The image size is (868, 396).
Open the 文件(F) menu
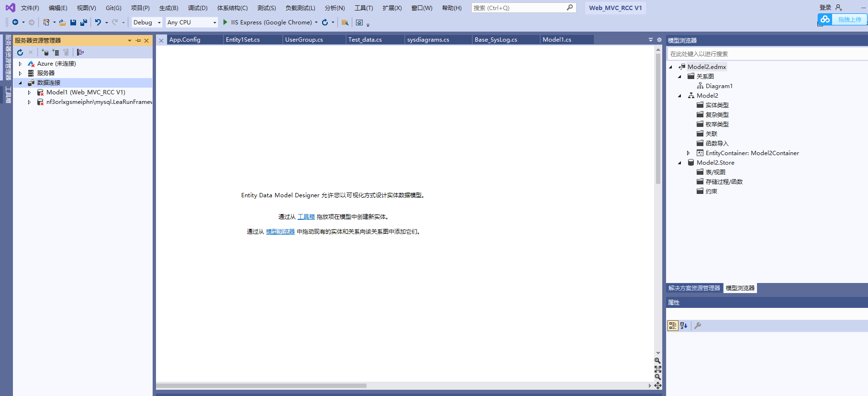[30, 8]
